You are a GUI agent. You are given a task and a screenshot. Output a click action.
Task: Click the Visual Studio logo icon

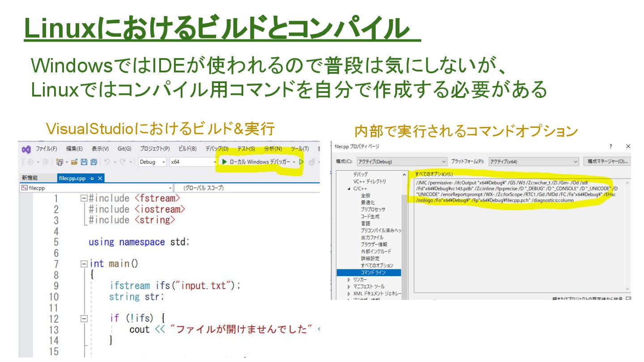[26, 149]
